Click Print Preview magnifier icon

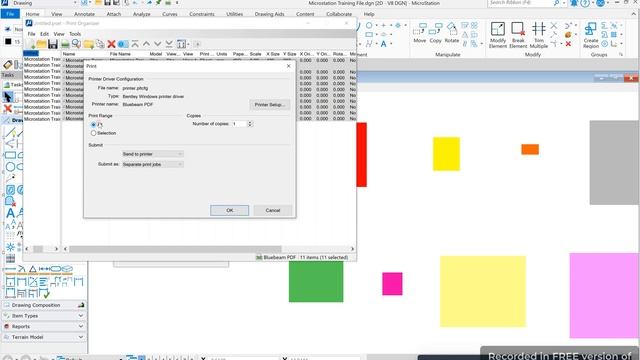76,44
